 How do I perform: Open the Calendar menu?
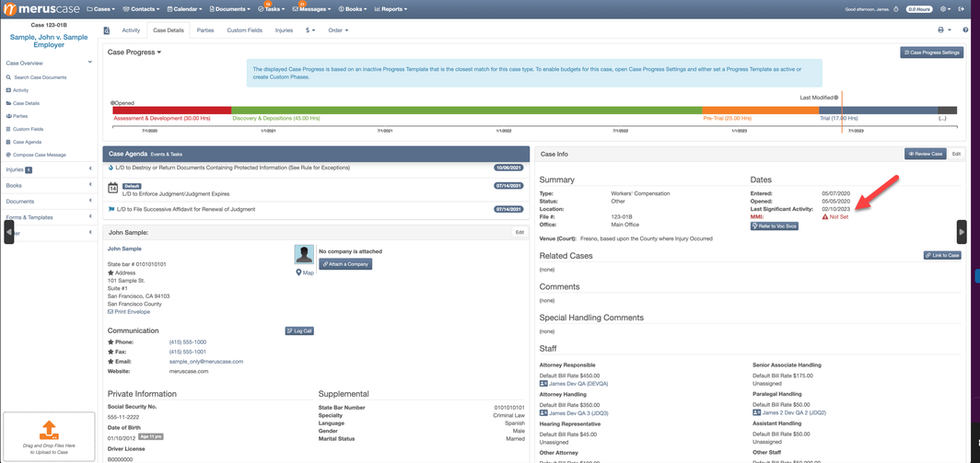click(x=185, y=9)
